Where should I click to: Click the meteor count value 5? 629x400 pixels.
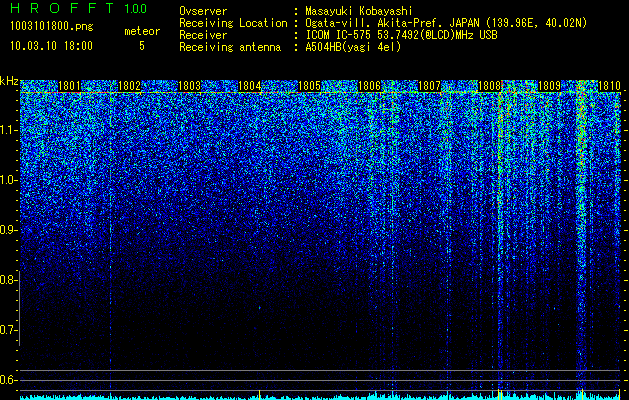[142, 46]
